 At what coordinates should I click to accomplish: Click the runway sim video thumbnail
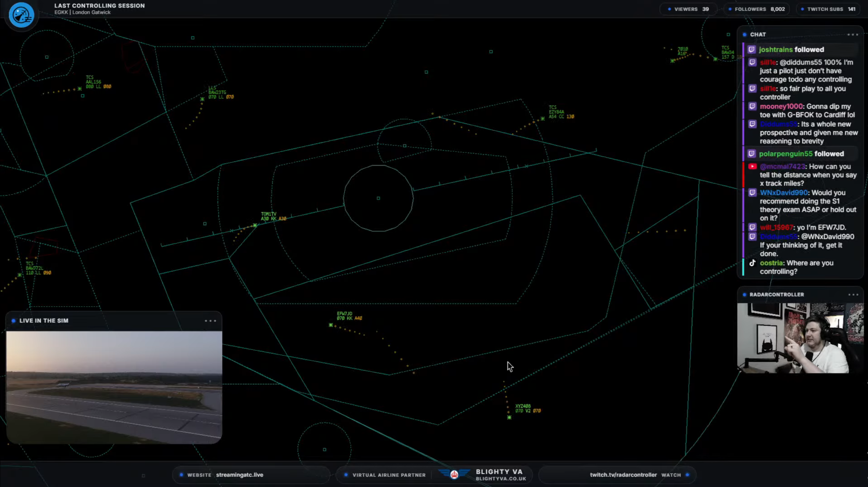(x=114, y=387)
